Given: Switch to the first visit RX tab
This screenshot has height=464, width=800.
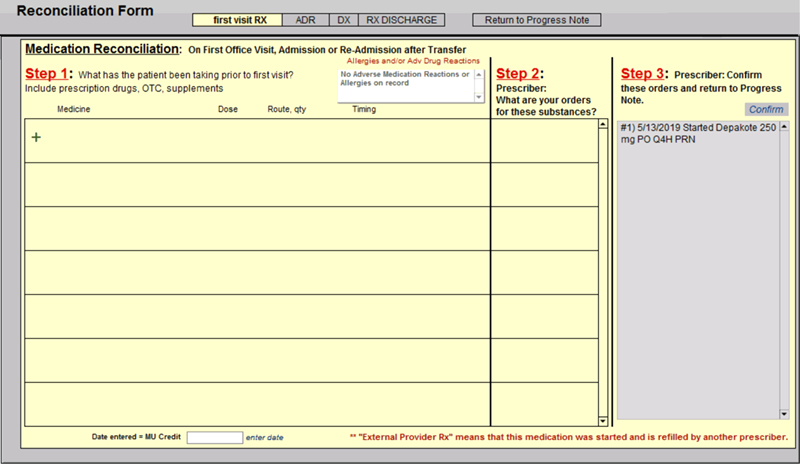Looking at the screenshot, I should click(239, 20).
